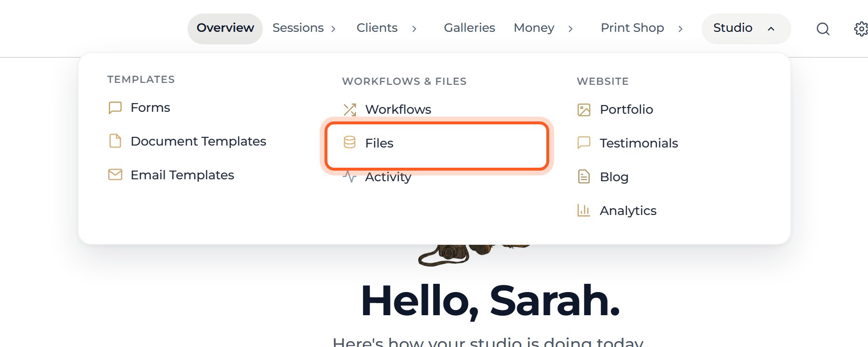Click the Files database icon
The width and height of the screenshot is (868, 347).
350,143
